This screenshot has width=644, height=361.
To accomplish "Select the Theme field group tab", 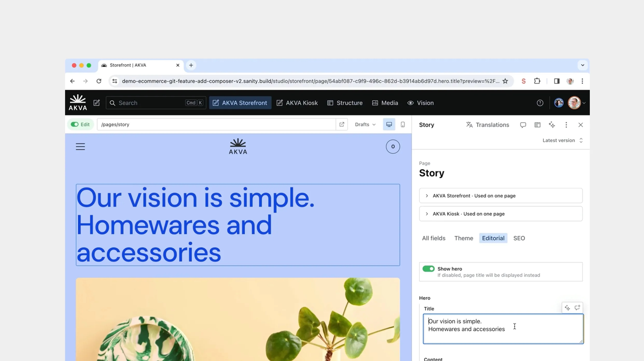I will point(464,238).
